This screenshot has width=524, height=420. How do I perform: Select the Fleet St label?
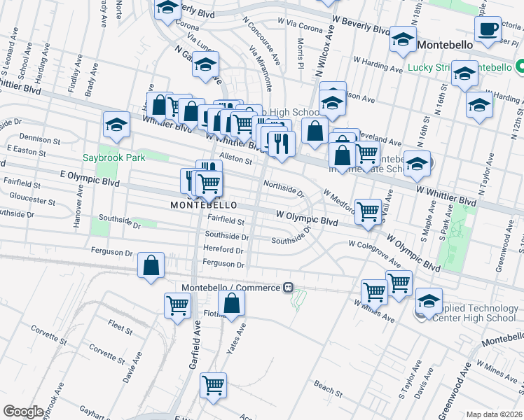120,327
